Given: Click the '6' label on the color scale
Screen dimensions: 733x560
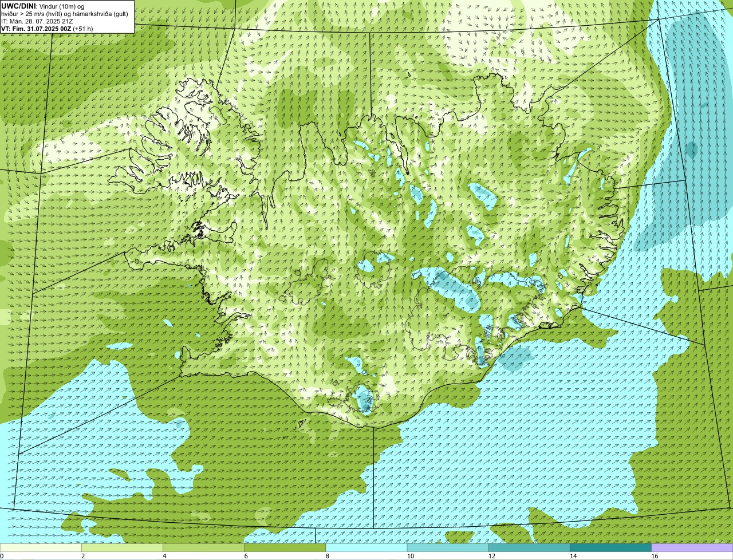Looking at the screenshot, I should pyautogui.click(x=246, y=556).
